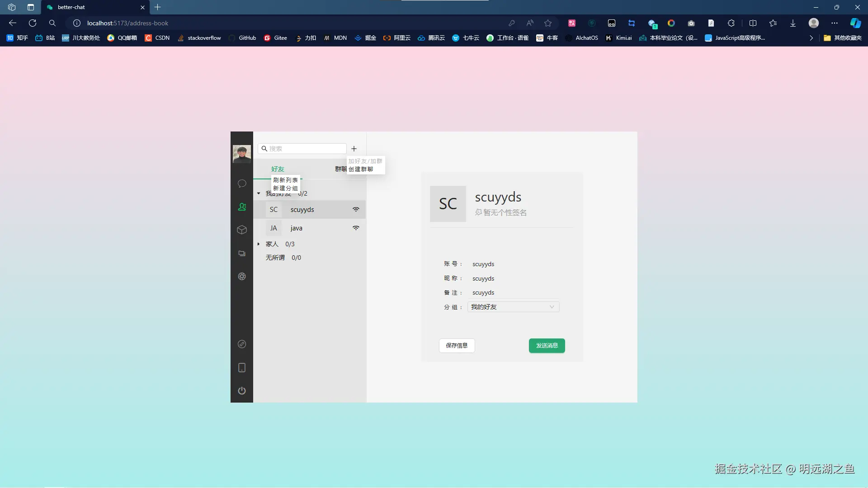Viewport: 868px width, 488px height.
Task: Click the link icon near sidebar bottom
Action: coord(242,344)
